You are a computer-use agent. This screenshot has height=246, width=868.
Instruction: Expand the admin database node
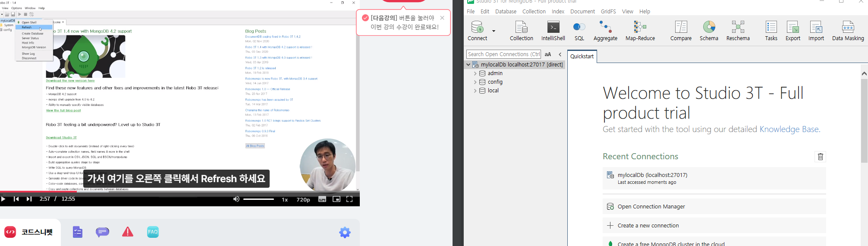(475, 73)
